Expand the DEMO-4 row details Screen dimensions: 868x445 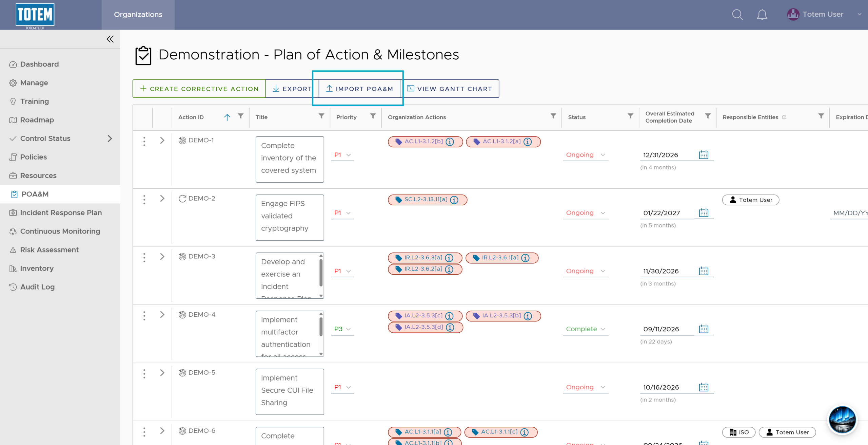(162, 315)
